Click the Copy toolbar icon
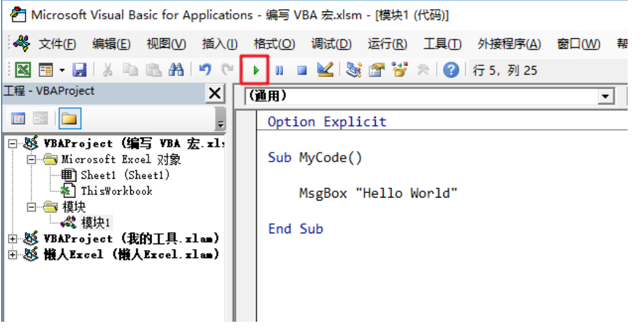Screen dimensions: 644x329 (131, 70)
